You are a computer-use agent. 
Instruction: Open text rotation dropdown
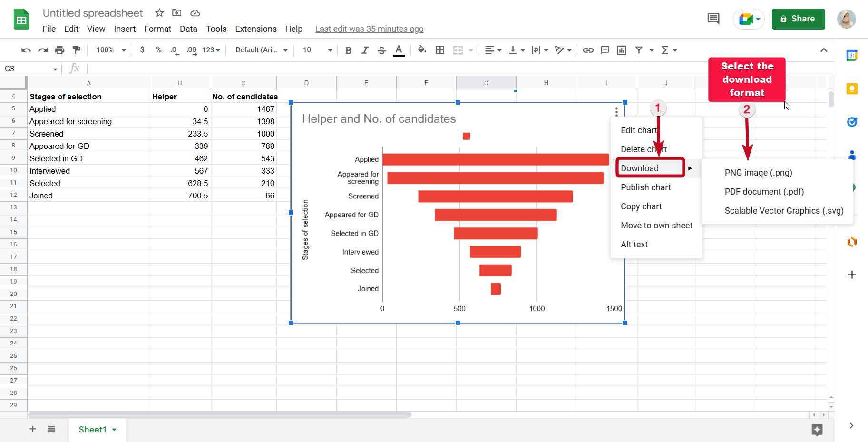[x=563, y=50]
